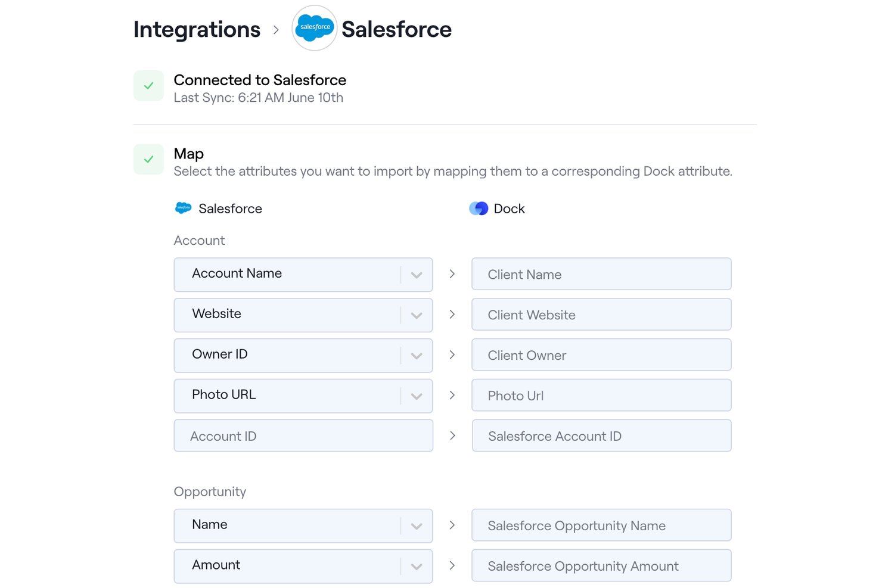Click the Connected to Salesforce heading
This screenshot has height=588, width=882.
(260, 80)
